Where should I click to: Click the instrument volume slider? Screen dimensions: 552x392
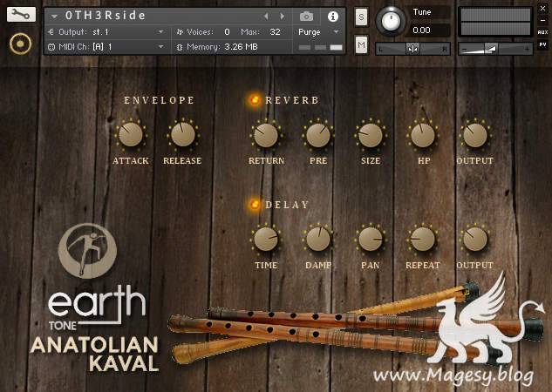tap(495, 49)
